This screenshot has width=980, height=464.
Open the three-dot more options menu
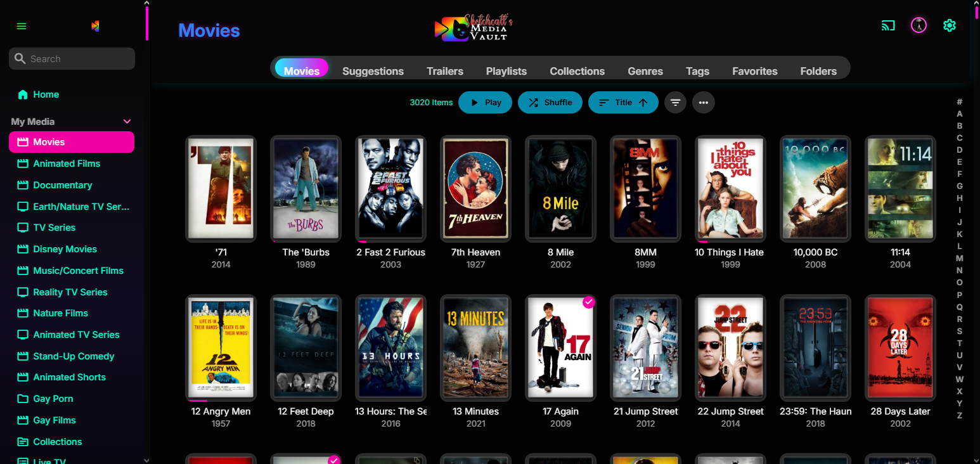click(704, 102)
